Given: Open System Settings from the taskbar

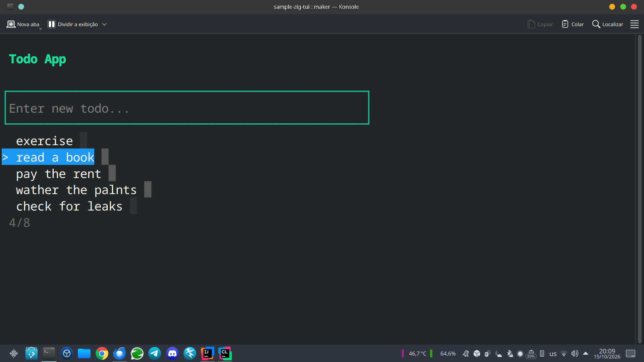Looking at the screenshot, I should 67,353.
